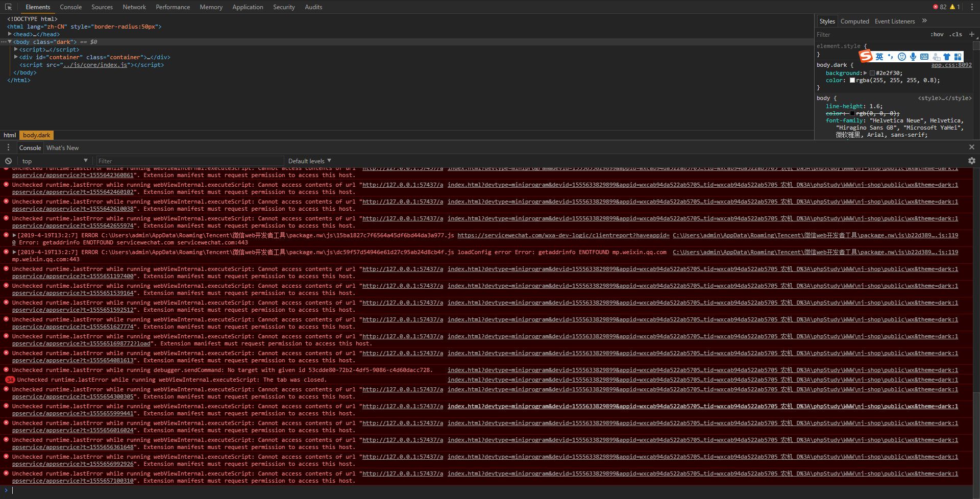This screenshot has height=499, width=980.
Task: Click the grouped error count badge 34
Action: [x=10, y=380]
